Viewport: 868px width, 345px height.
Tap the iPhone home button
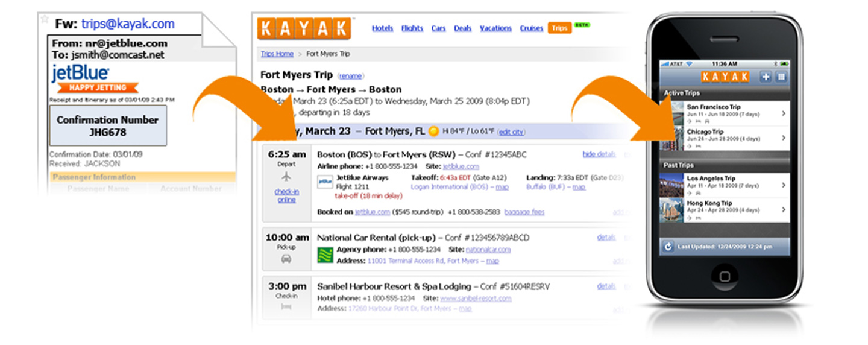pyautogui.click(x=725, y=276)
